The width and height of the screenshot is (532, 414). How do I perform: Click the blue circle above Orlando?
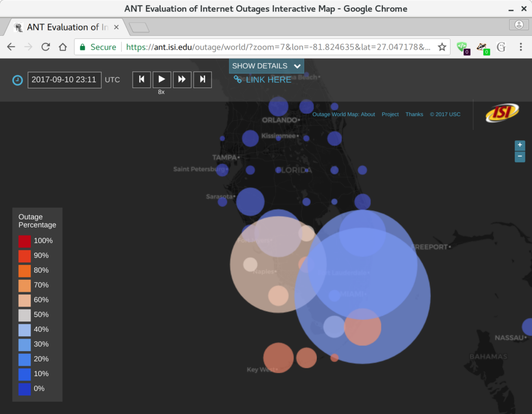(x=278, y=106)
